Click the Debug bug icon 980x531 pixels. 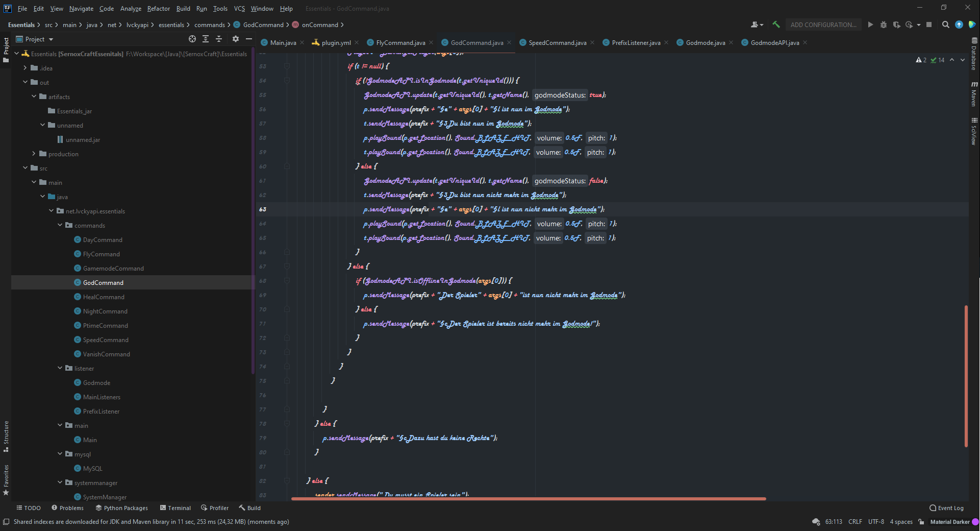pos(884,25)
